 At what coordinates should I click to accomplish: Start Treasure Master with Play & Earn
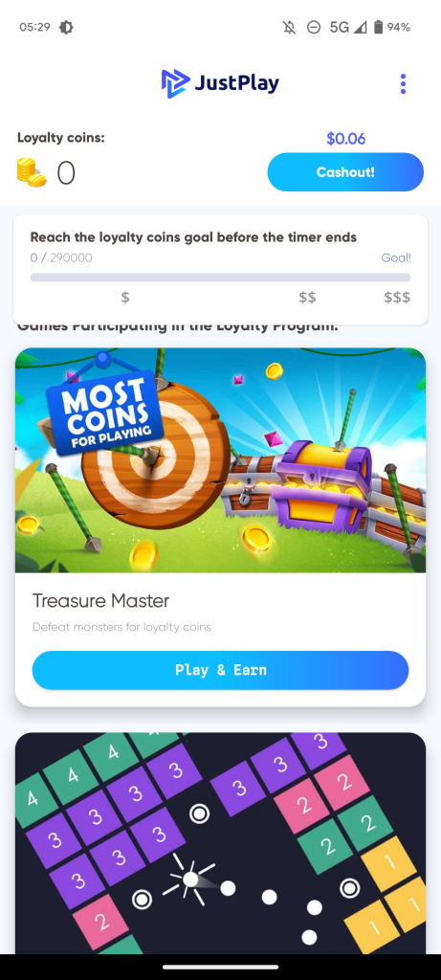(x=220, y=670)
